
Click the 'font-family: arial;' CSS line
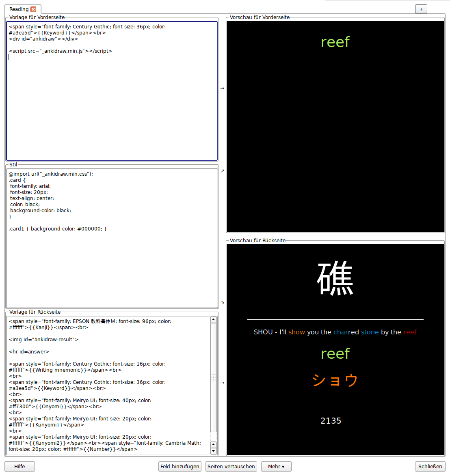coord(30,186)
